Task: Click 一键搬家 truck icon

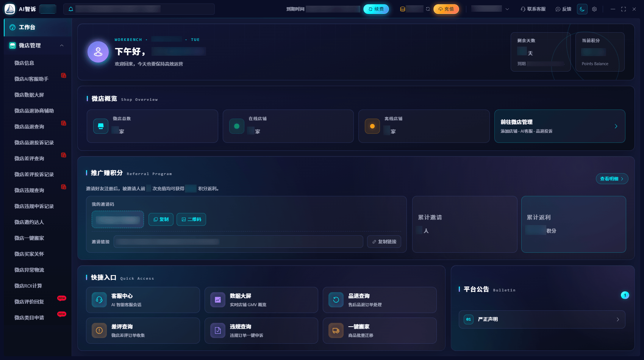Action: point(336,330)
